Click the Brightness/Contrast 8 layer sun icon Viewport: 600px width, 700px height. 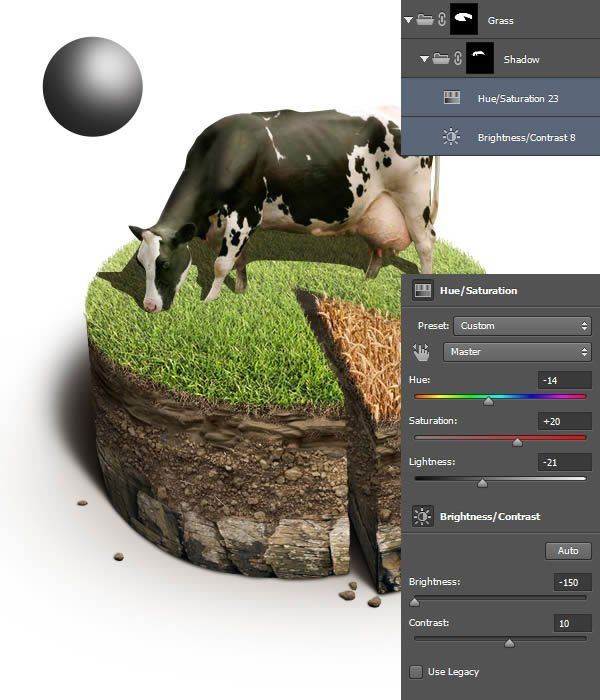point(451,137)
